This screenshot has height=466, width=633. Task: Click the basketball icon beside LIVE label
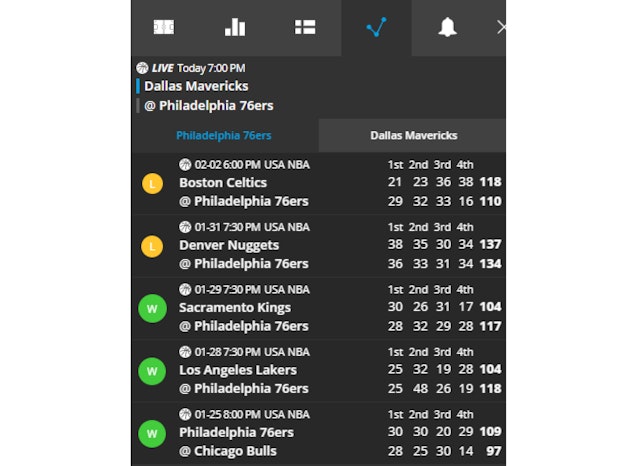pos(142,68)
